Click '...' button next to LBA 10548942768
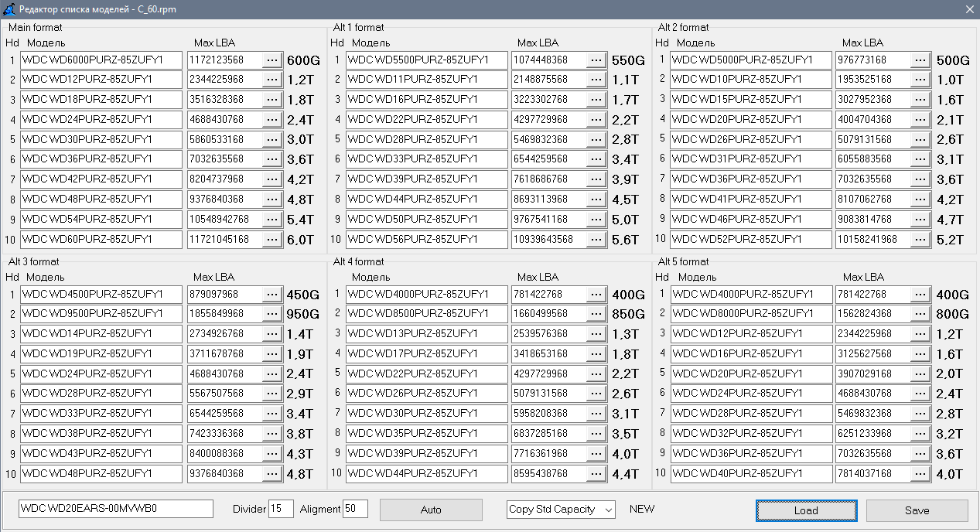This screenshot has width=980, height=532. click(x=272, y=219)
